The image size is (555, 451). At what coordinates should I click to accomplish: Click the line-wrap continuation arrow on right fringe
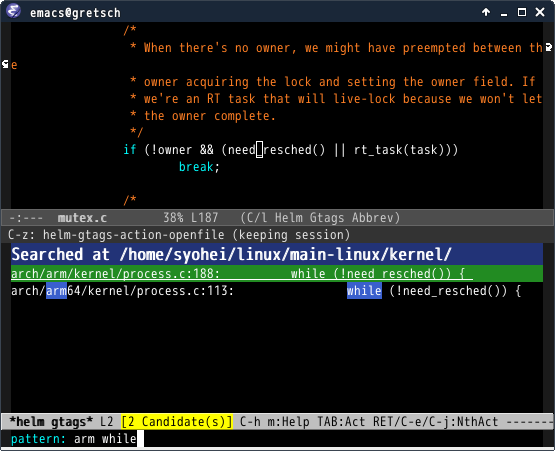point(549,47)
